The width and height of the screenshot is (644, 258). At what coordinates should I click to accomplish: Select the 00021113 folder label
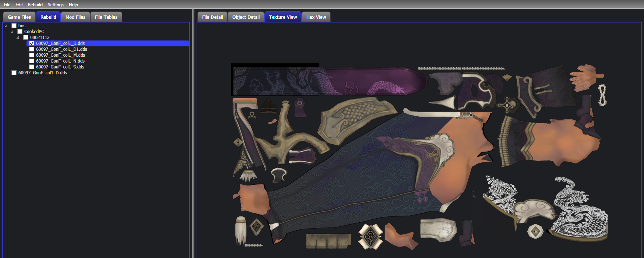(x=40, y=38)
